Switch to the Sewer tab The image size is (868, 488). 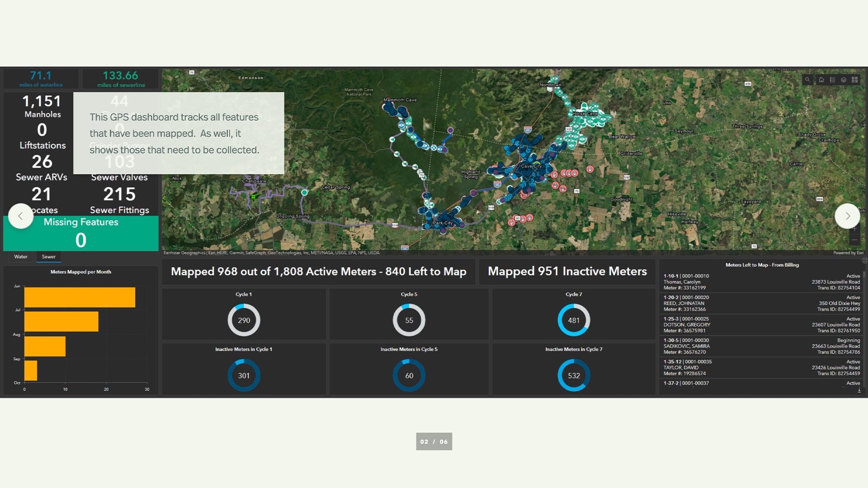coord(49,257)
